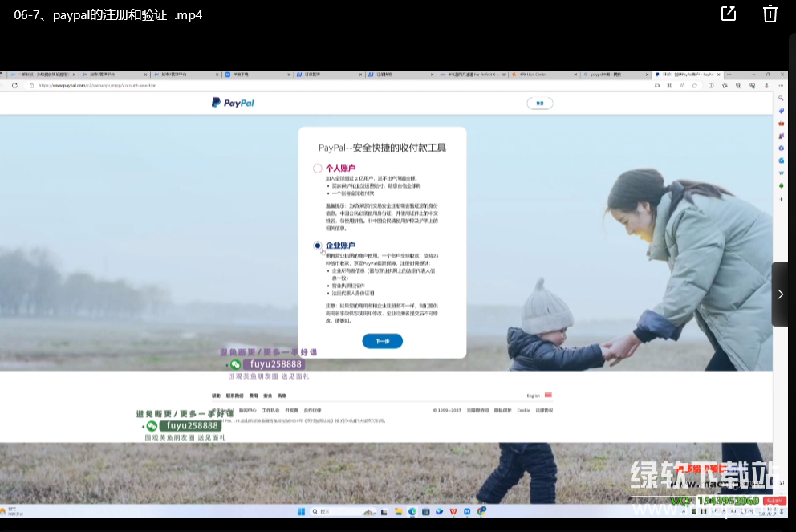Image resolution: width=796 pixels, height=532 pixels.
Task: Click the 登录 button in header
Action: click(x=539, y=103)
